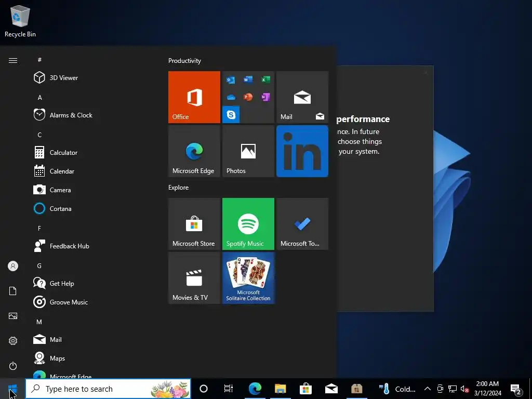Screen dimensions: 532x399
Task: Click the Explore group header
Action: [x=179, y=187]
